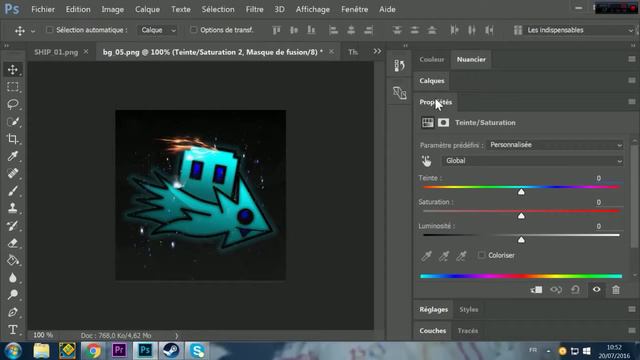Select the Crop tool
The image size is (640, 360).
tap(13, 139)
